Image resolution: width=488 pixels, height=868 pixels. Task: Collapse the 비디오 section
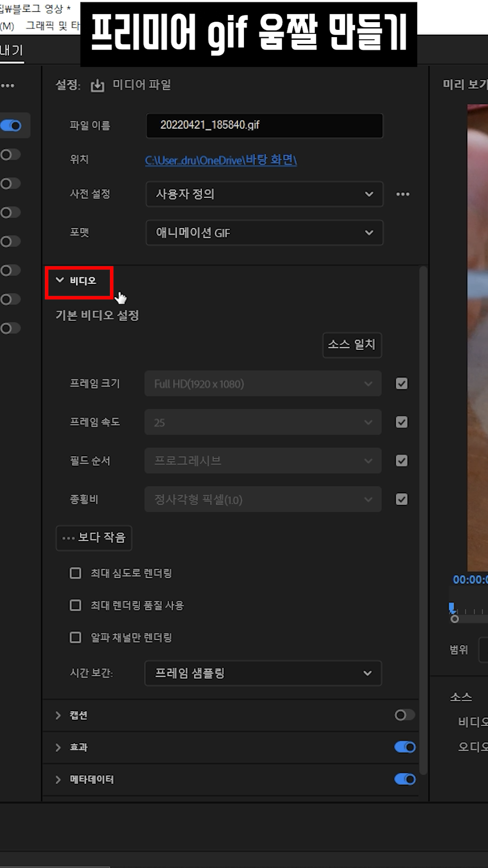click(x=60, y=280)
